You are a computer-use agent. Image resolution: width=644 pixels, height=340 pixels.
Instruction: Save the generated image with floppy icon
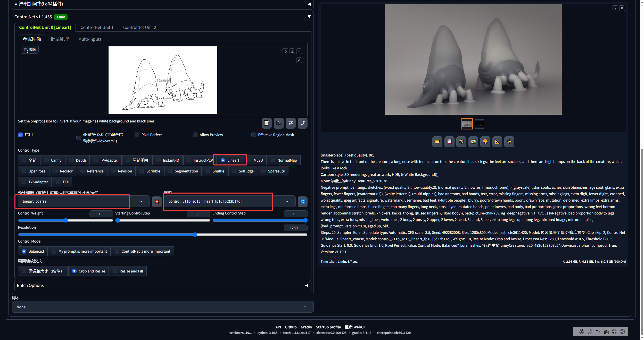(x=449, y=142)
